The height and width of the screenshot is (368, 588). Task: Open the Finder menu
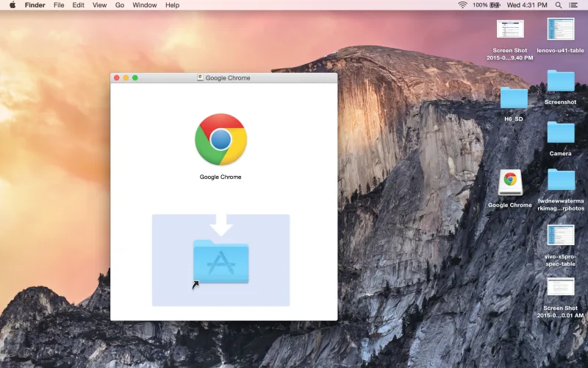pyautogui.click(x=35, y=5)
